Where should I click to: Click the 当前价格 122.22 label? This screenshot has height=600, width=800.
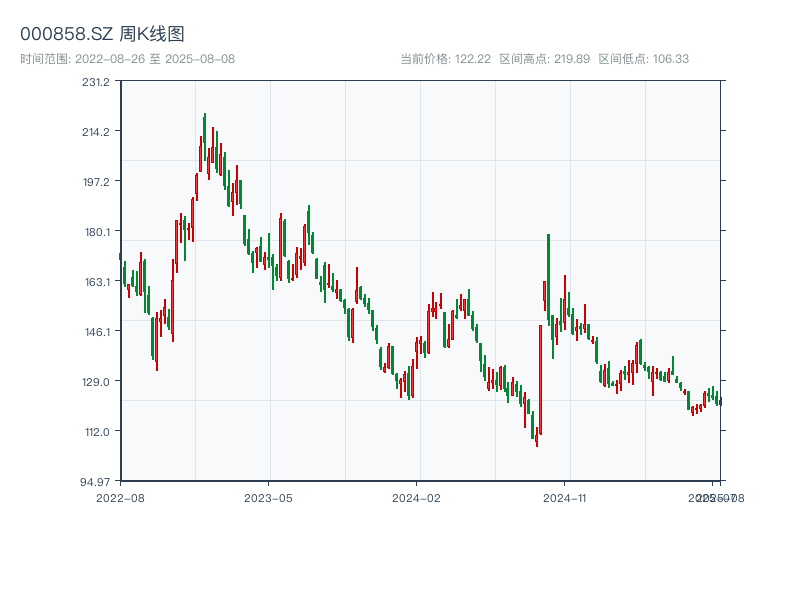click(445, 59)
